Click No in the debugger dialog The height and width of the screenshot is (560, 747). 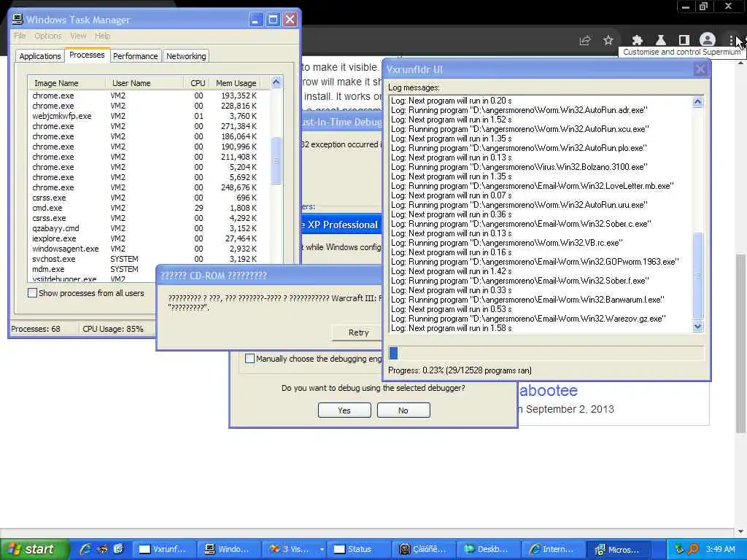pos(403,410)
